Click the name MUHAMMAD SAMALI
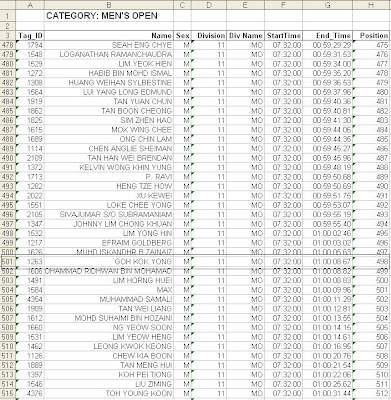 (136, 299)
